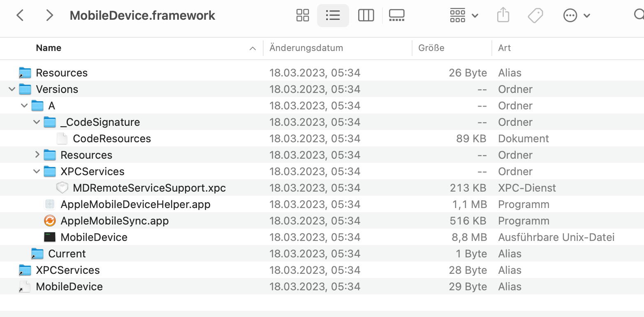Open the grouping options dropdown
The width and height of the screenshot is (644, 317).
[x=464, y=16]
